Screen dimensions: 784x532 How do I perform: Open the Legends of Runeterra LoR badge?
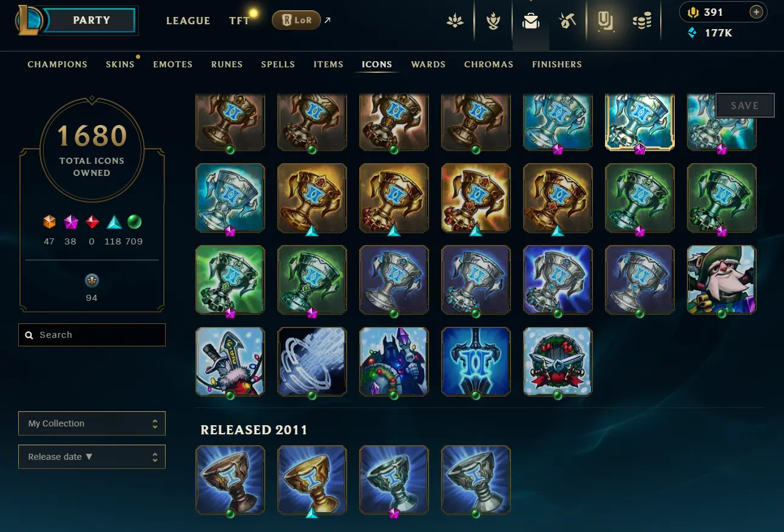coord(296,20)
